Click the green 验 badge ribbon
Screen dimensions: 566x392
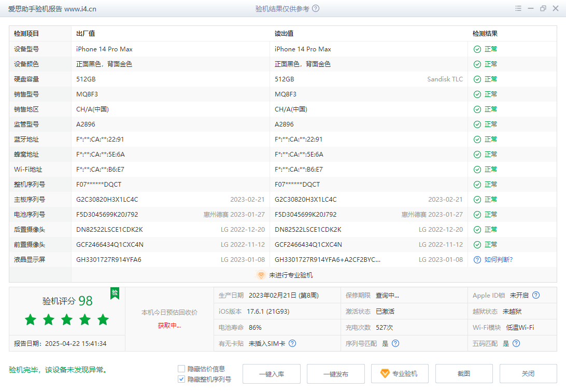tap(115, 293)
